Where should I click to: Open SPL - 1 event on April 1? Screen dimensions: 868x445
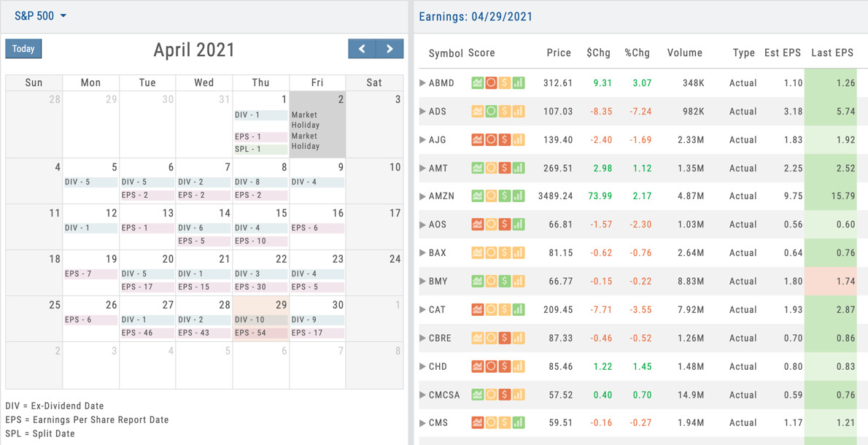tap(260, 150)
